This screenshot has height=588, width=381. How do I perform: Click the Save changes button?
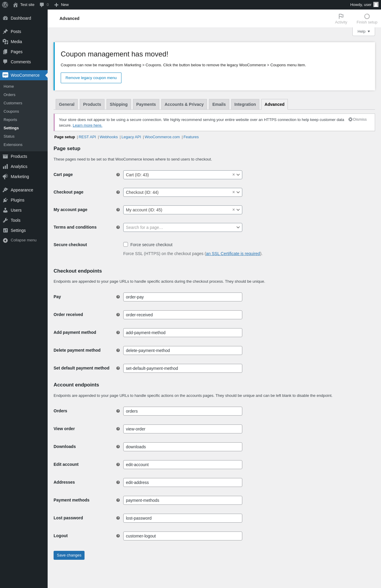pyautogui.click(x=69, y=555)
